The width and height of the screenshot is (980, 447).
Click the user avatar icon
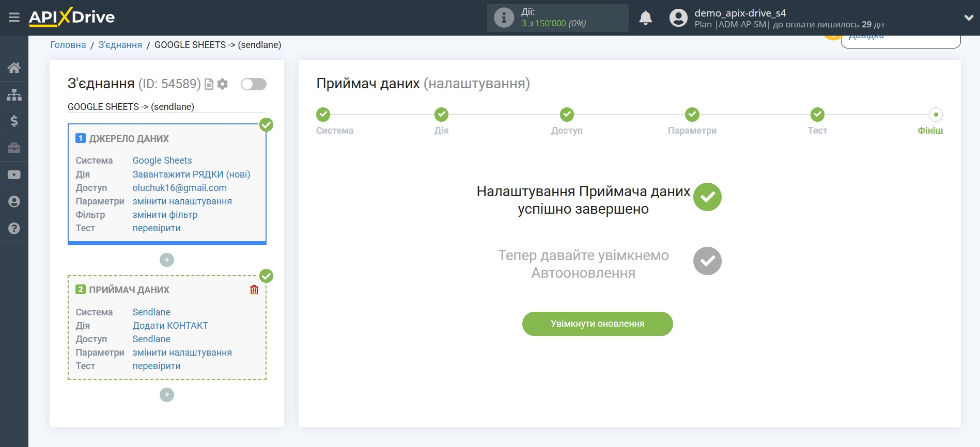[678, 18]
